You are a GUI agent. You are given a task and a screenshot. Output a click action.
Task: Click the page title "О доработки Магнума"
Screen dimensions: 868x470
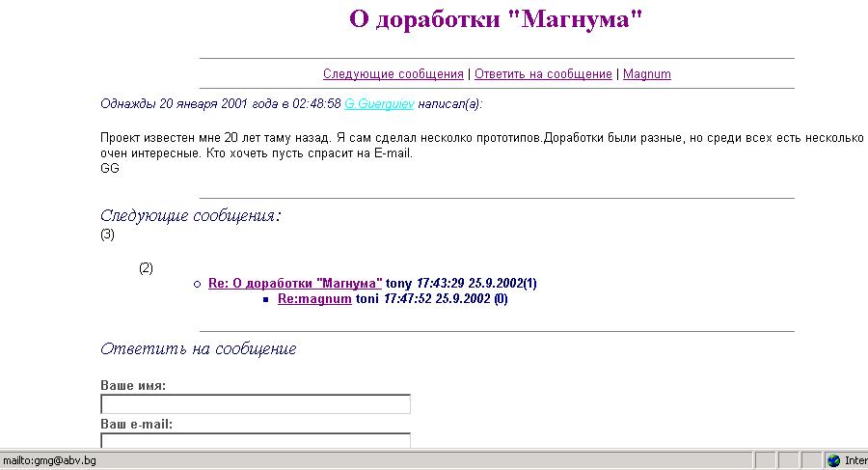point(496,19)
